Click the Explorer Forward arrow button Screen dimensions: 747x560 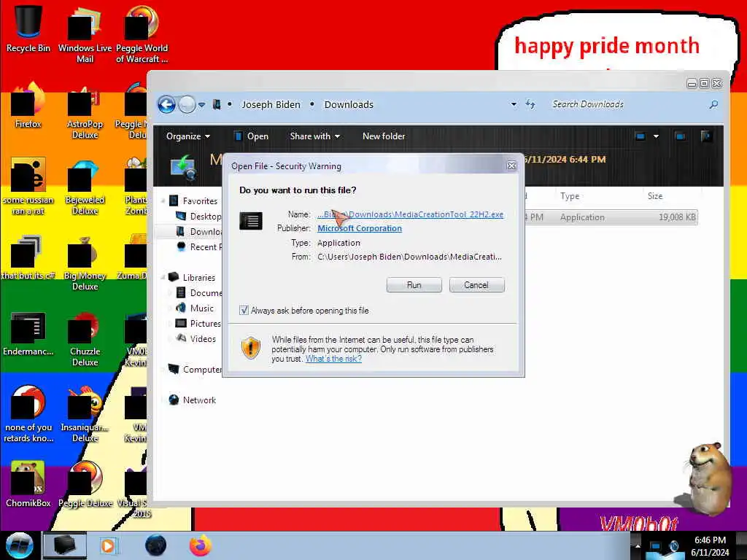click(x=187, y=104)
